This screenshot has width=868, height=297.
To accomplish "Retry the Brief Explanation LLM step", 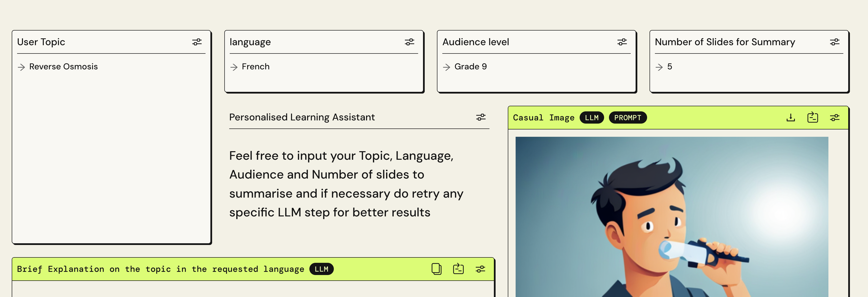I will point(458,269).
